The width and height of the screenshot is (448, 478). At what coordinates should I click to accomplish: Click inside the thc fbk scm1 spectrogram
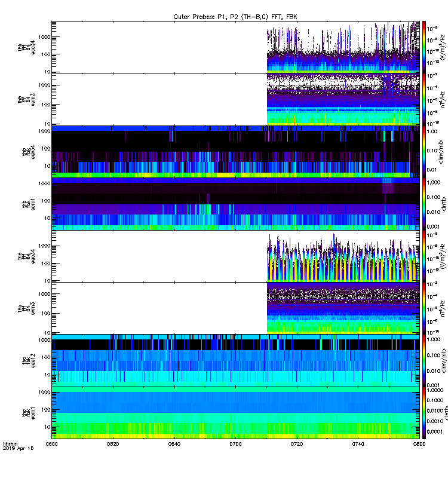[x=235, y=413]
